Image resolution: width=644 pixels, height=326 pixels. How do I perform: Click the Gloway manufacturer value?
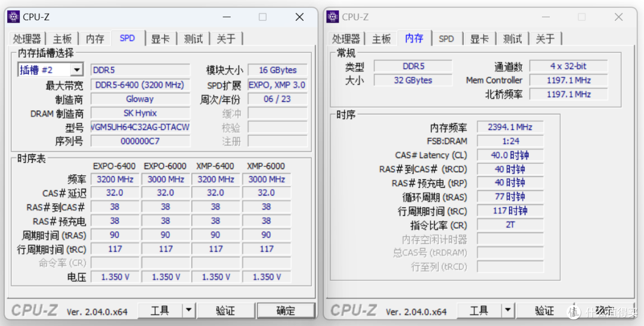coord(140,99)
